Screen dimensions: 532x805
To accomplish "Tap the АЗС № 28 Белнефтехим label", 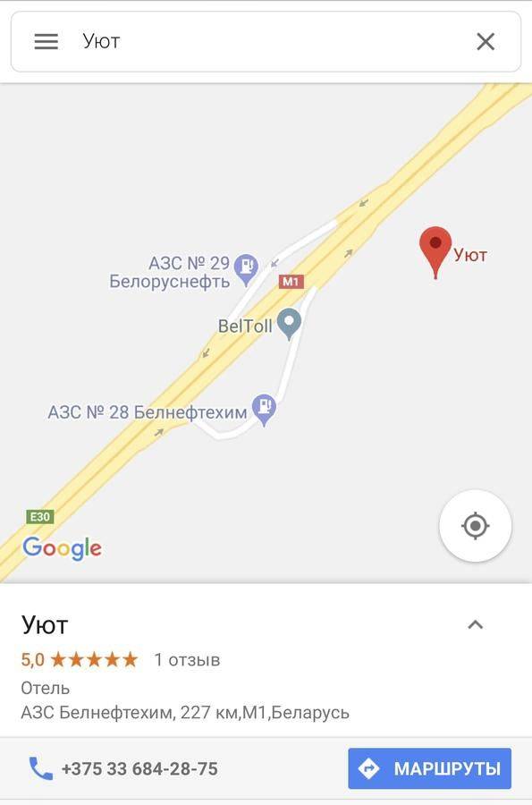I will (148, 412).
